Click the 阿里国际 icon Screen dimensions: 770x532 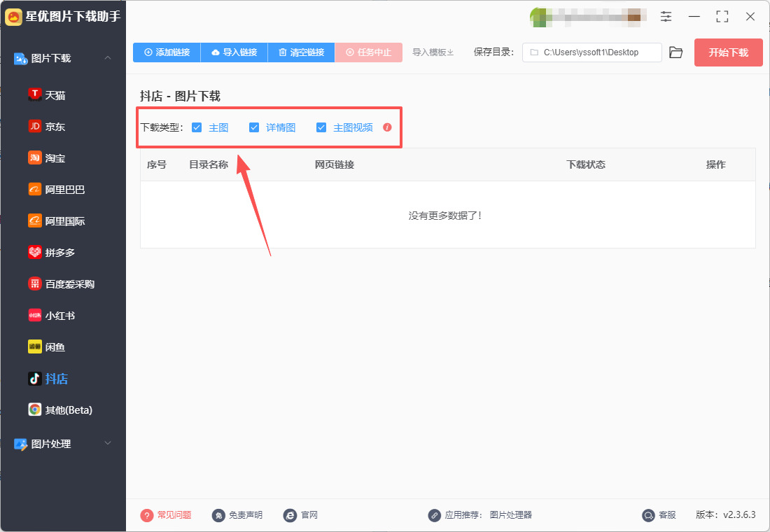(x=34, y=221)
